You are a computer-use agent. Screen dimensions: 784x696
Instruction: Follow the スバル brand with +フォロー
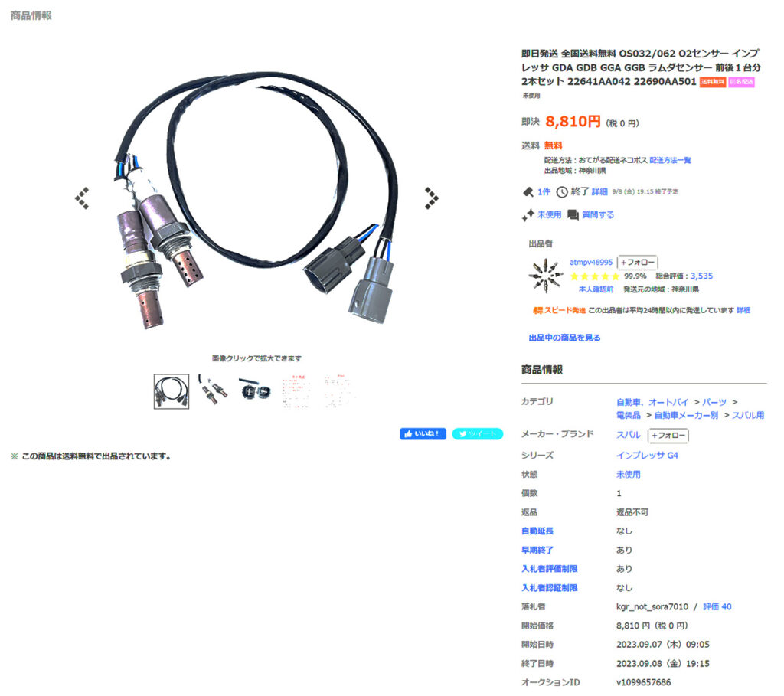[x=668, y=436]
